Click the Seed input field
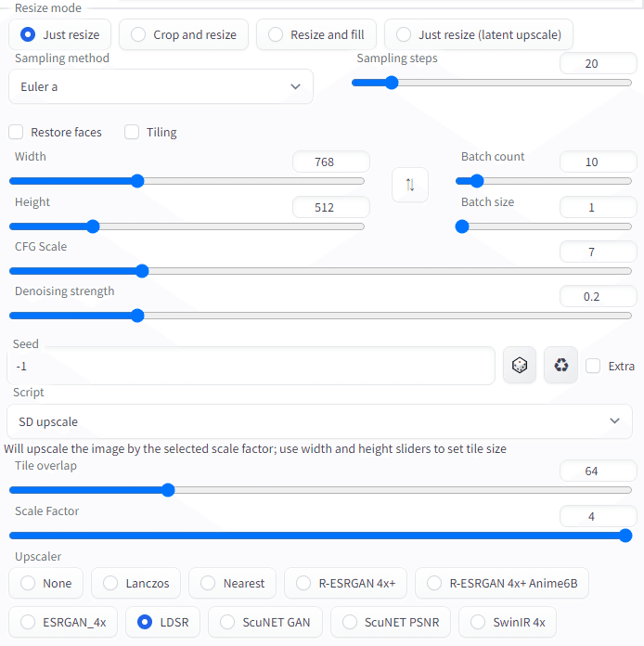The height and width of the screenshot is (646, 644). point(251,366)
